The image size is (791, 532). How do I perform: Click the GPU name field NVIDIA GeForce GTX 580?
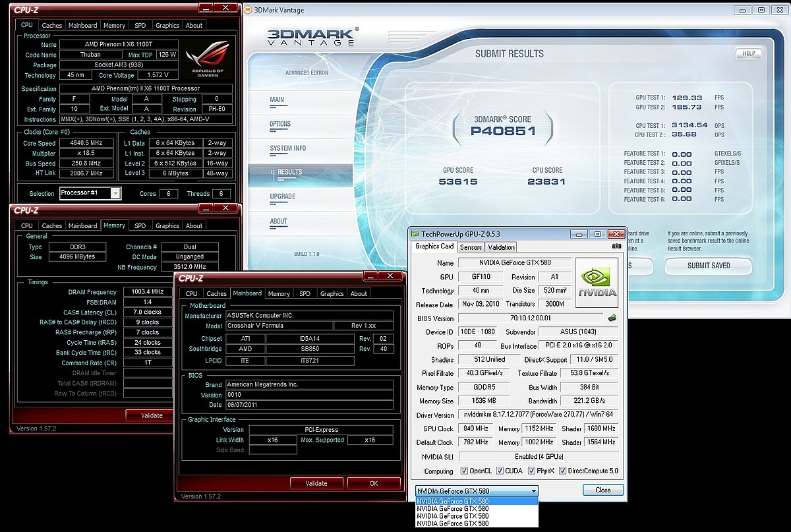point(515,262)
